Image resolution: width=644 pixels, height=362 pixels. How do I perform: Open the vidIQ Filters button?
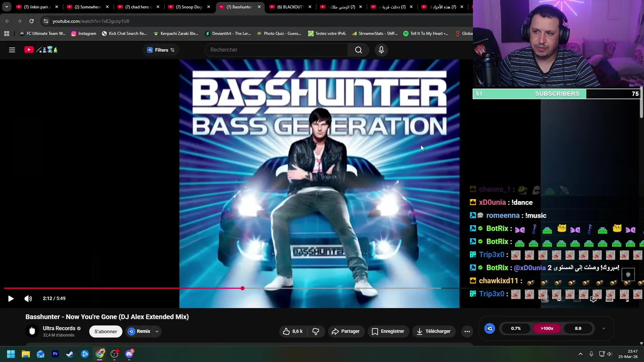160,50
